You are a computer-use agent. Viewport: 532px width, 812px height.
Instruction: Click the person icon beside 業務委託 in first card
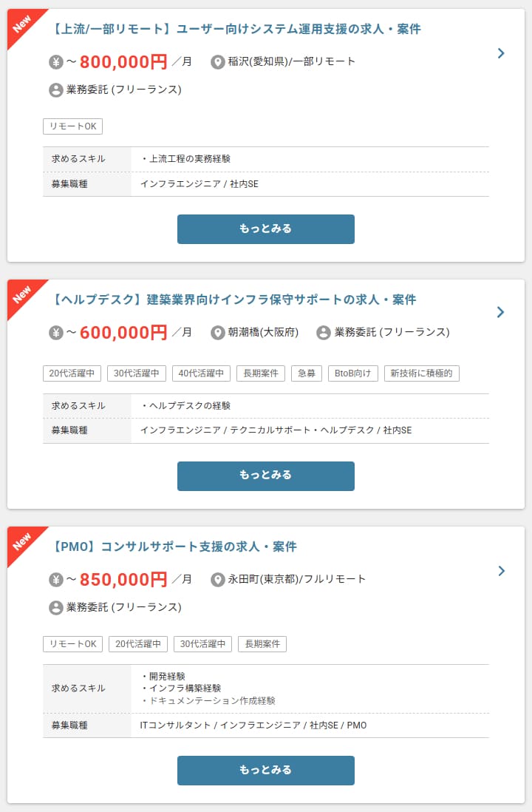pyautogui.click(x=56, y=90)
